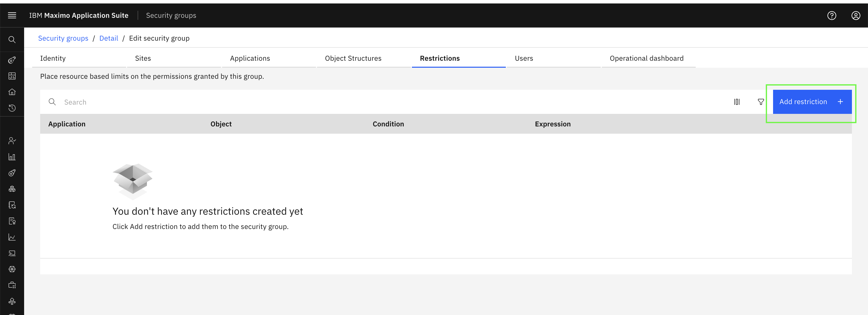Click the upper belt-drive icon in sidebar
This screenshot has width=868, height=315.
pos(12,60)
